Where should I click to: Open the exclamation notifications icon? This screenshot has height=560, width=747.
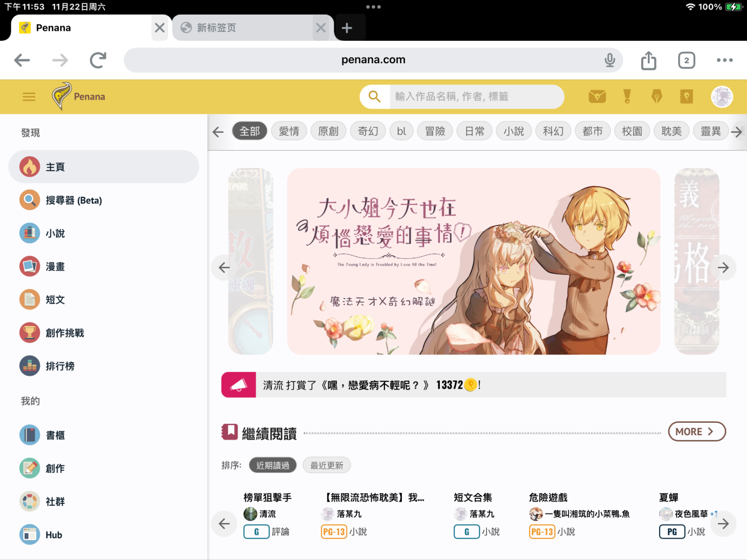click(x=627, y=96)
